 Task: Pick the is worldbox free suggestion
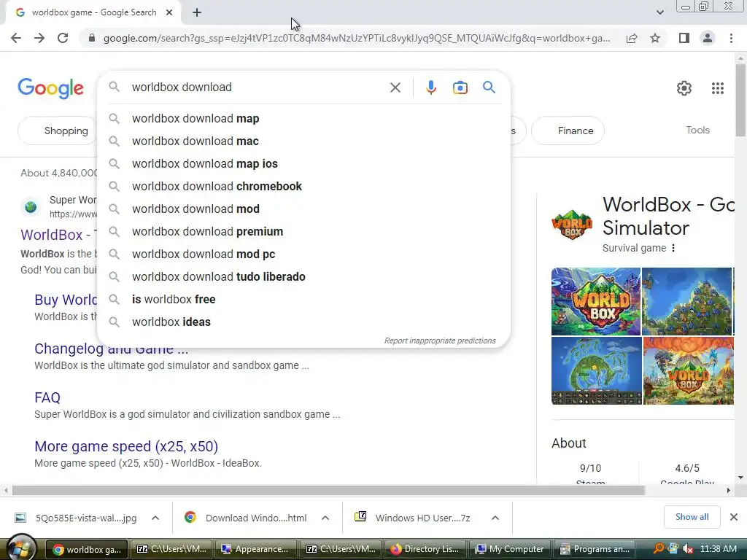[303, 300]
